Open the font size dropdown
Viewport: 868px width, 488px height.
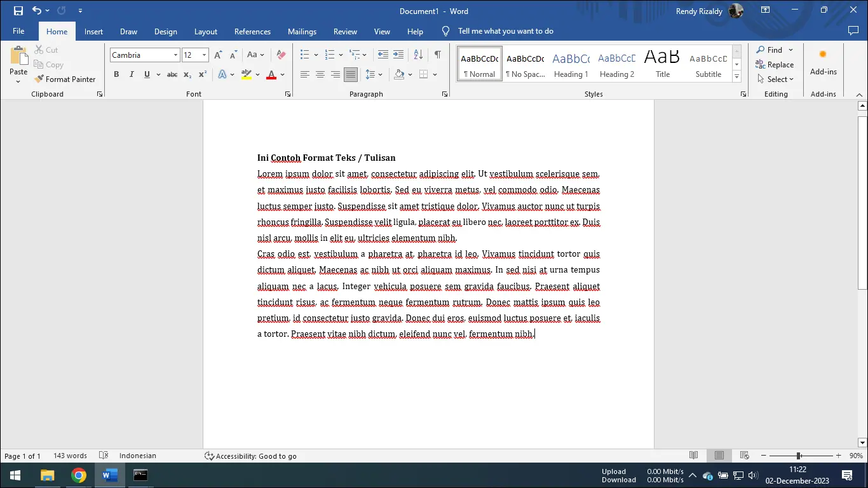tap(204, 55)
